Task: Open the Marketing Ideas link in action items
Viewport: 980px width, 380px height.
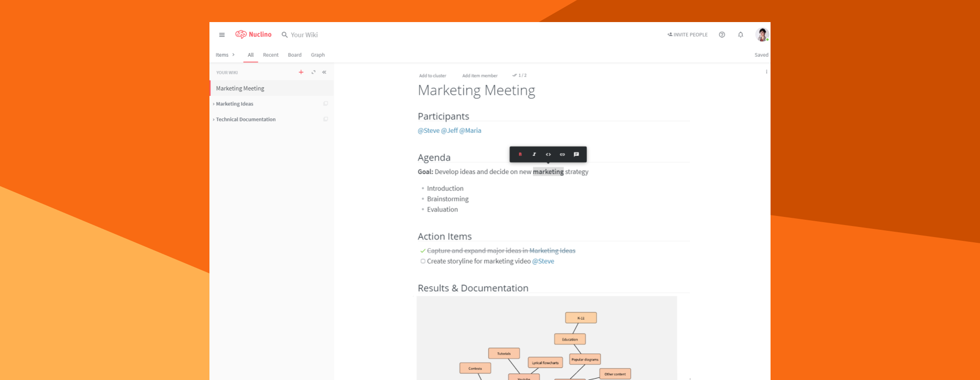Action: 552,251
